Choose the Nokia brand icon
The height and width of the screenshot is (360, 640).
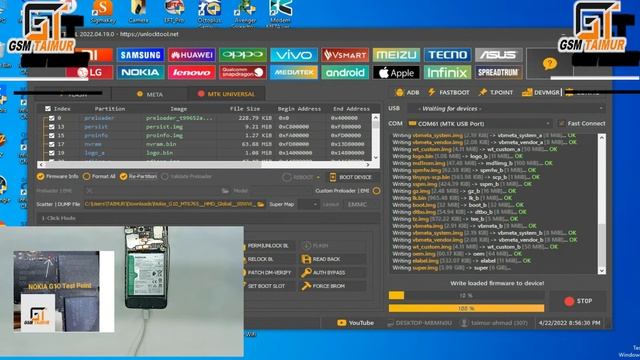click(x=140, y=73)
